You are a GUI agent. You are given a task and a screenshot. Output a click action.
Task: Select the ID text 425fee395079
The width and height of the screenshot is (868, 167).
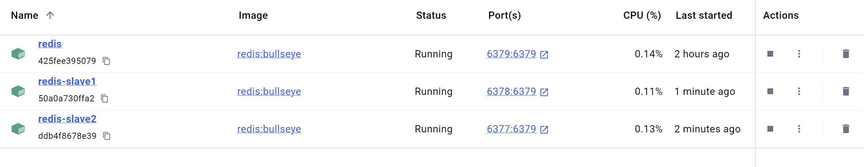(67, 61)
